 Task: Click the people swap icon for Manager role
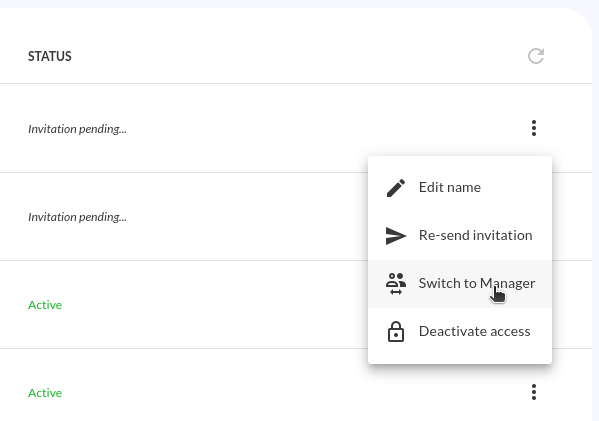coord(396,283)
